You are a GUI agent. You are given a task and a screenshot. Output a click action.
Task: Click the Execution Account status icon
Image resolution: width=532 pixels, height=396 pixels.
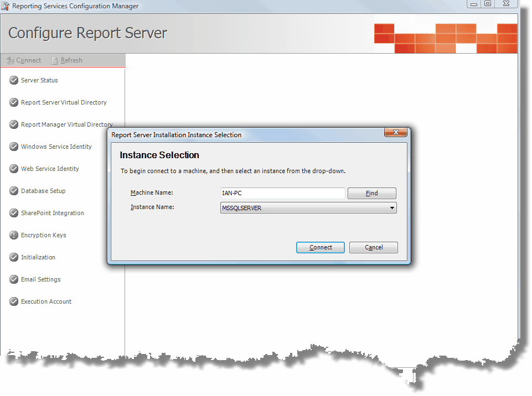(x=14, y=301)
